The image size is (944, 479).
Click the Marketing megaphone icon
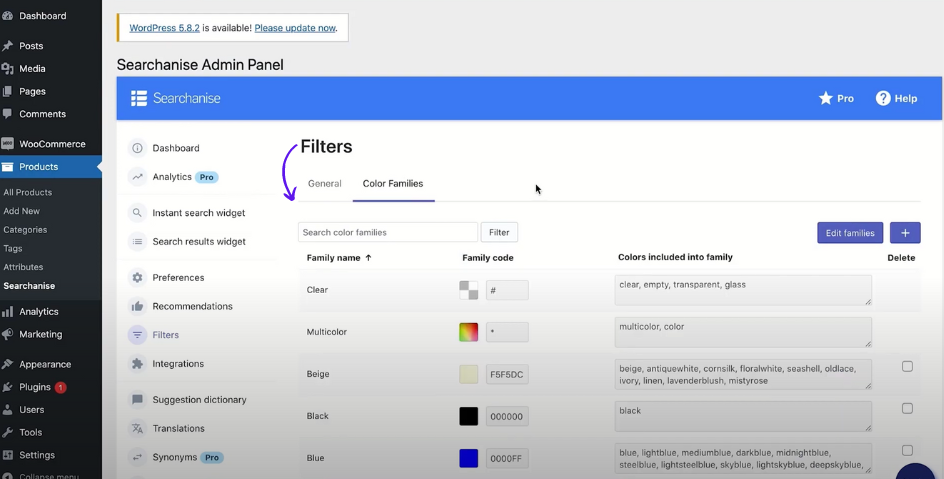(7, 334)
